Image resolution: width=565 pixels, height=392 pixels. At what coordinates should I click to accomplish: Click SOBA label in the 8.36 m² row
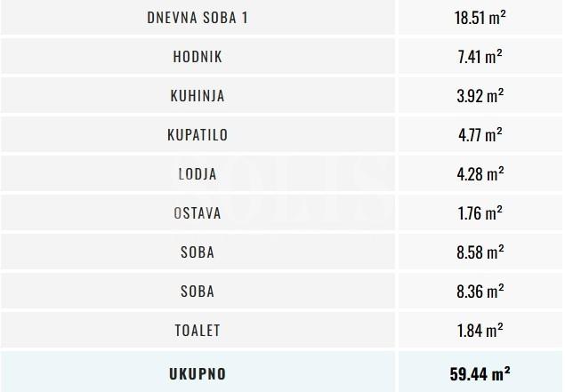pos(197,292)
